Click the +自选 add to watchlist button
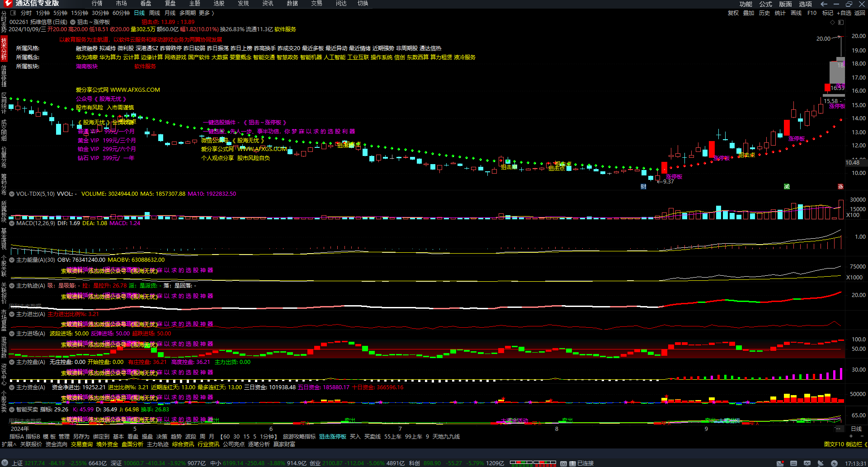 click(x=844, y=13)
